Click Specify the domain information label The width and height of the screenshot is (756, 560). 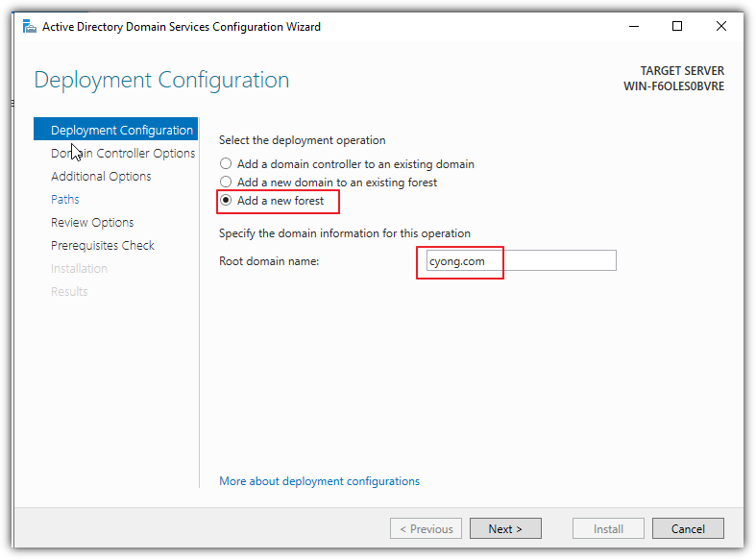(344, 233)
